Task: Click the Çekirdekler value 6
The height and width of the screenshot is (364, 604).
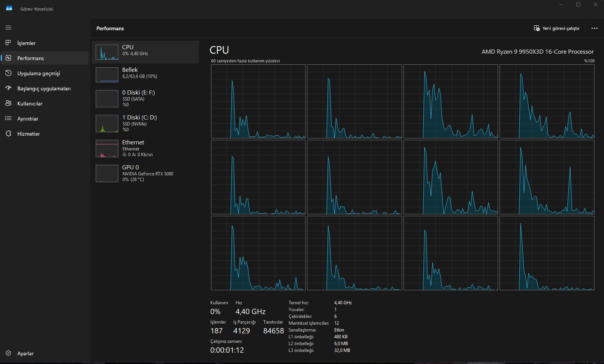Action: [x=335, y=316]
